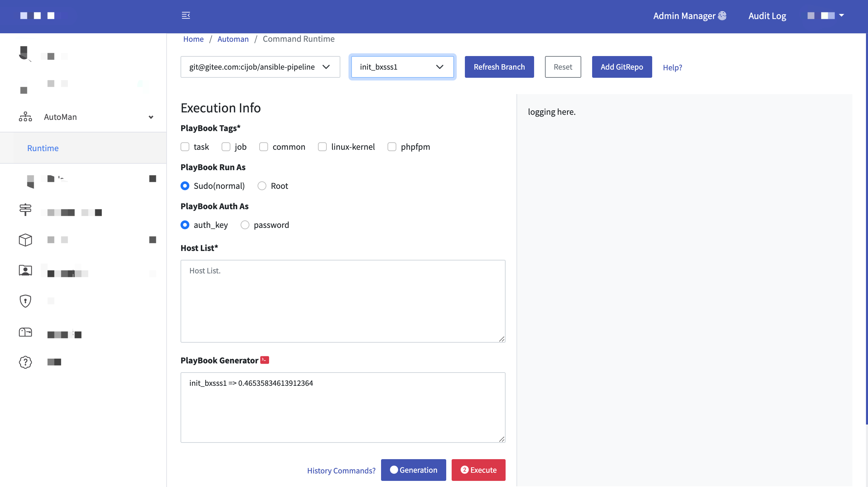This screenshot has width=868, height=487.
Task: Click the PlayBook Generator textarea resize handle
Action: [502, 439]
